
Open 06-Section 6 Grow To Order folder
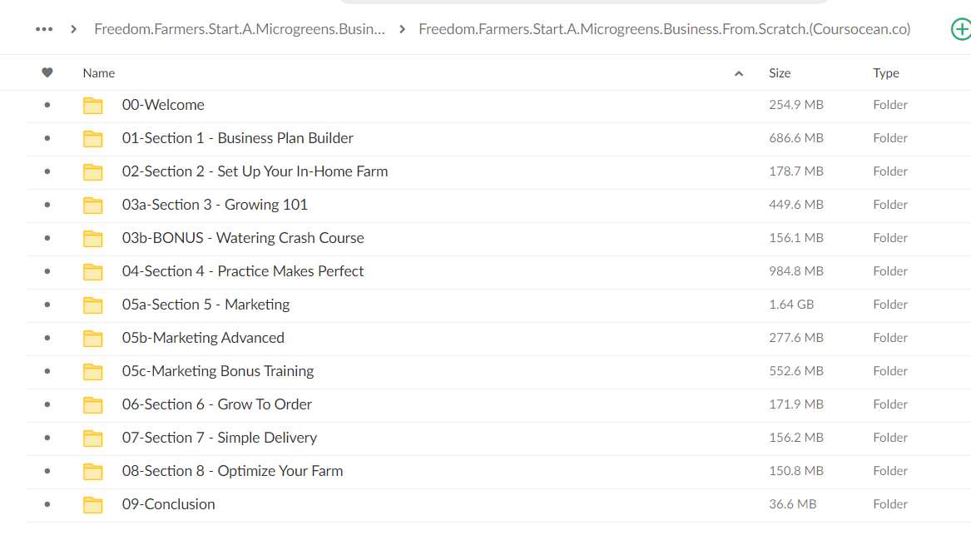click(x=216, y=404)
